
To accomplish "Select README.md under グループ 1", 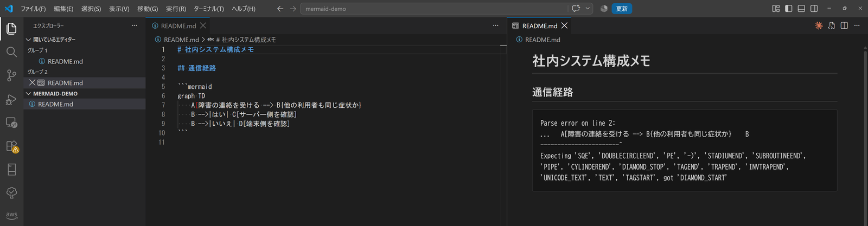I will click(x=65, y=61).
